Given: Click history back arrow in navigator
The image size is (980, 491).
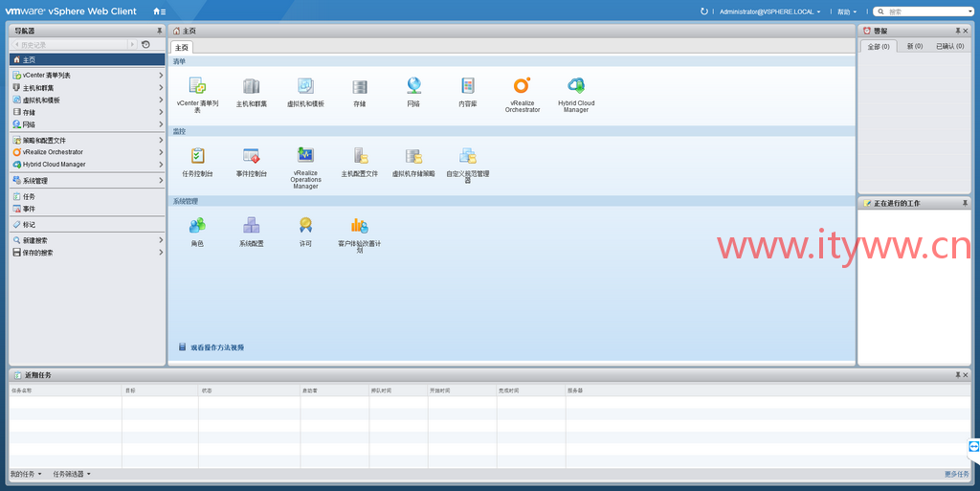Looking at the screenshot, I should (x=15, y=45).
